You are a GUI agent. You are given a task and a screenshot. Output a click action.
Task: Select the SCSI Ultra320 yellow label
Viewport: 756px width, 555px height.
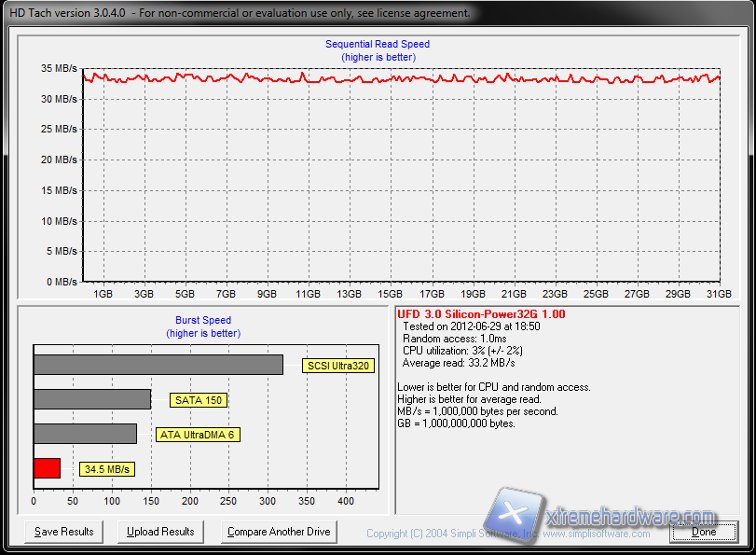[x=339, y=366]
